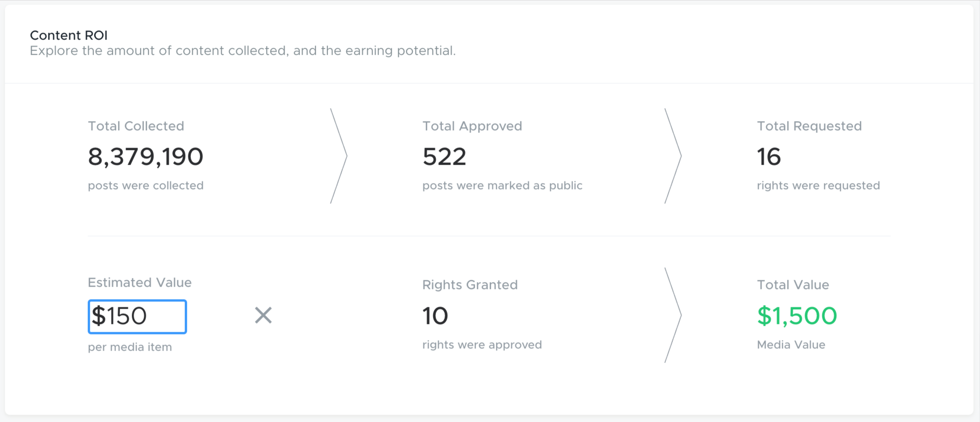
Task: Click the Total Value label
Action: point(793,285)
